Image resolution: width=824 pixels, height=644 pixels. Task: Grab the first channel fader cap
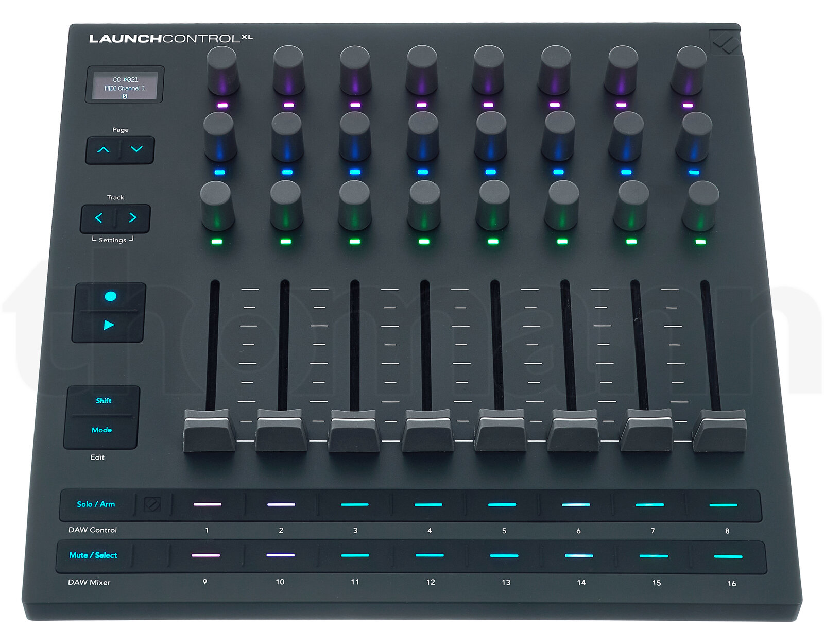[209, 430]
